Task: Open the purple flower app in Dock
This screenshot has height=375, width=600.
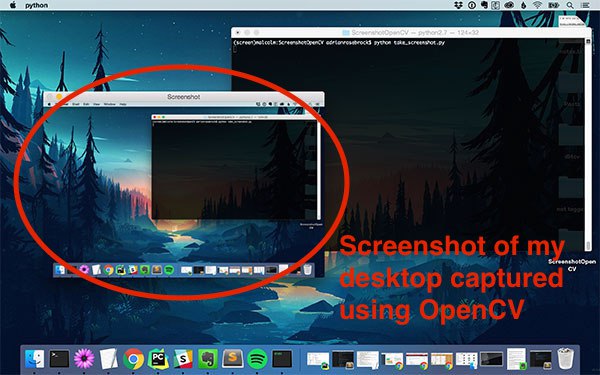Action: coord(84,359)
